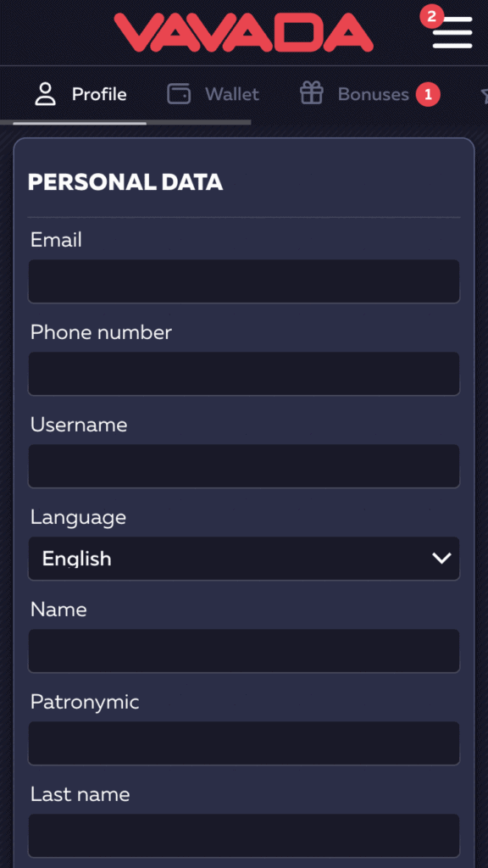The height and width of the screenshot is (868, 488).
Task: Click the Profile person icon
Action: coord(46,94)
